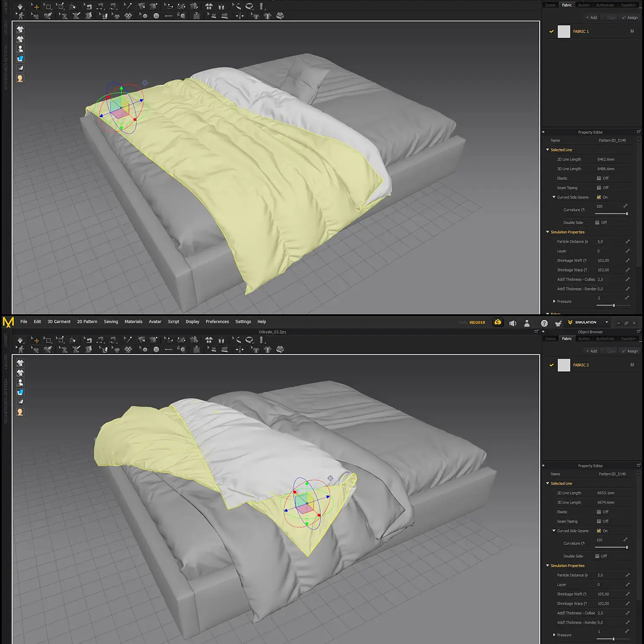Collapse the Selected Line section in the FABRIC 1 window
Screen dimensions: 644x644
[547, 150]
